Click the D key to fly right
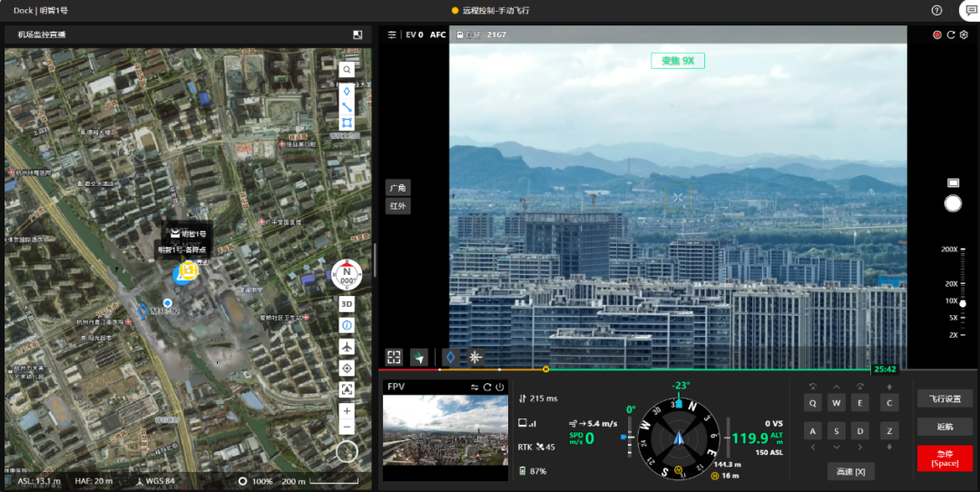The width and height of the screenshot is (980, 492). 860,431
